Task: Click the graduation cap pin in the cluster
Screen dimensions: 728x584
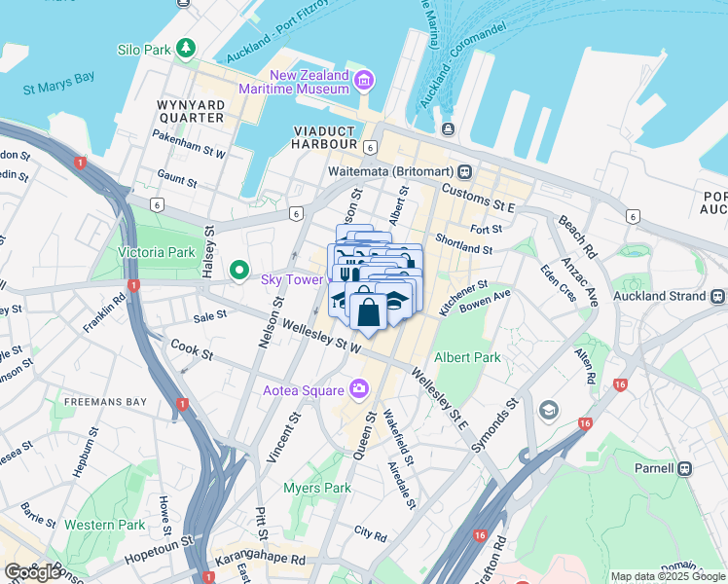Action: [x=395, y=300]
